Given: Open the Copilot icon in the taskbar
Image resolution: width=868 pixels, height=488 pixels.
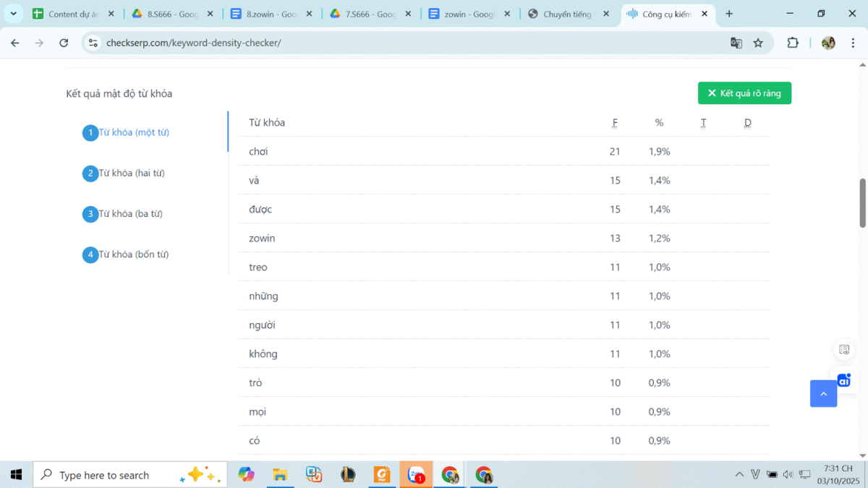Looking at the screenshot, I should 246,475.
